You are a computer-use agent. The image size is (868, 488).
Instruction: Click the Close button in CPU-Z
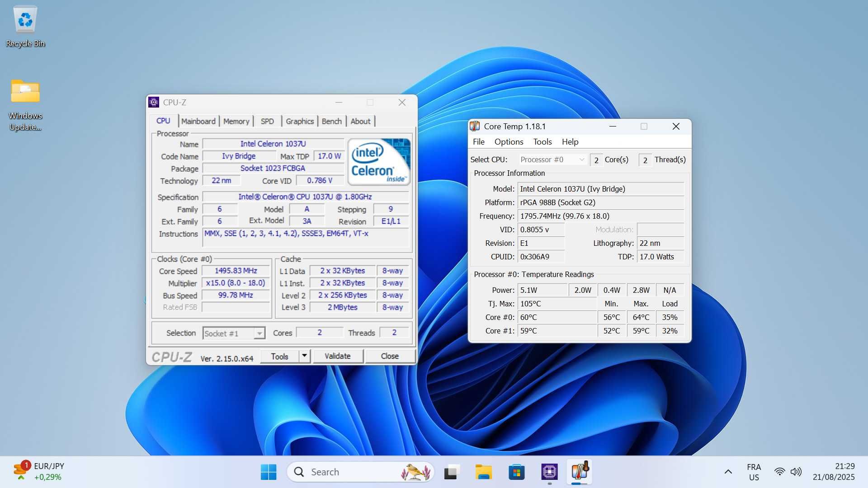click(390, 356)
